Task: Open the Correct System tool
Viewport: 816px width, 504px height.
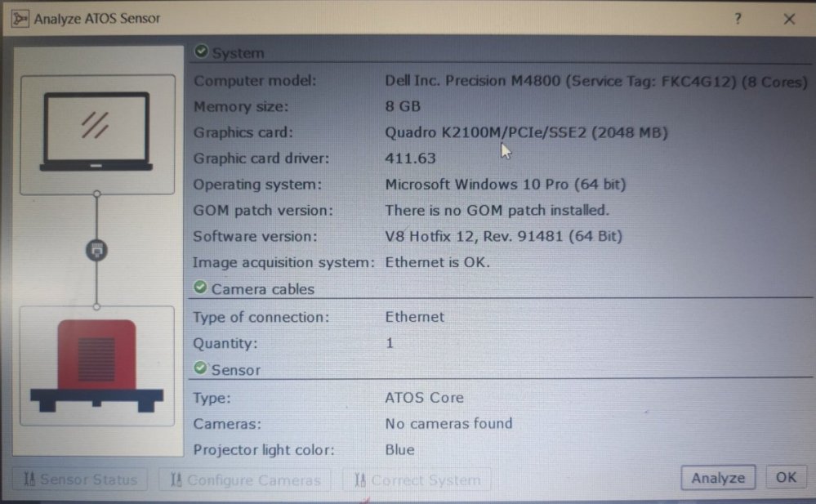Action: (x=417, y=479)
